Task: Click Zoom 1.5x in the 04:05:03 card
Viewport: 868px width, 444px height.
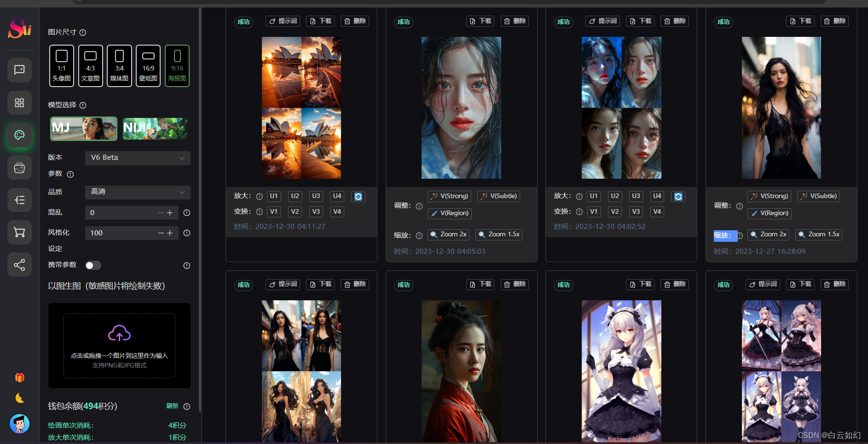Action: point(499,234)
